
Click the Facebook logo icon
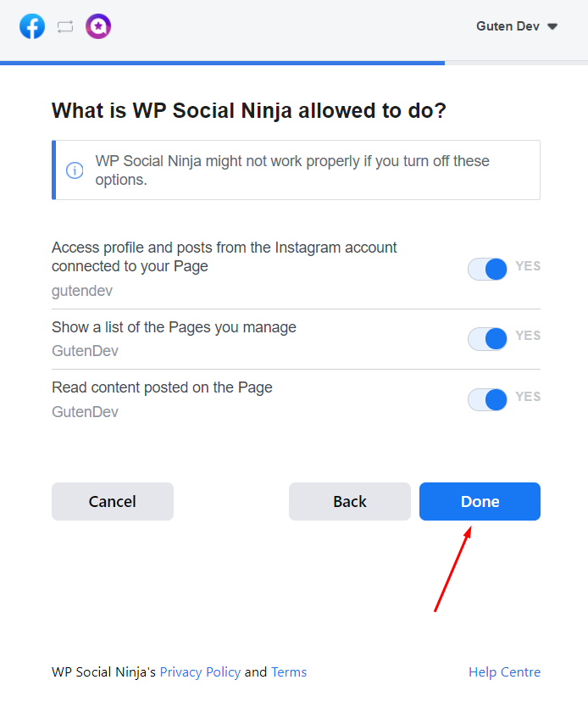click(x=32, y=26)
